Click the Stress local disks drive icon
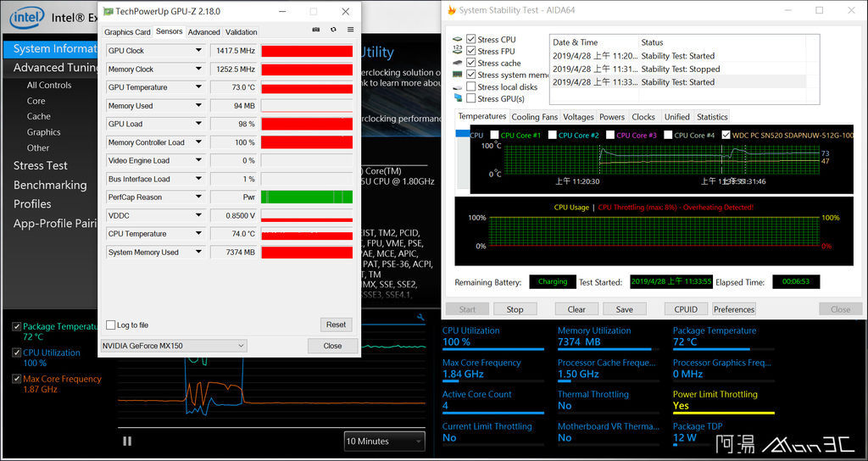868x461 pixels. tap(457, 87)
